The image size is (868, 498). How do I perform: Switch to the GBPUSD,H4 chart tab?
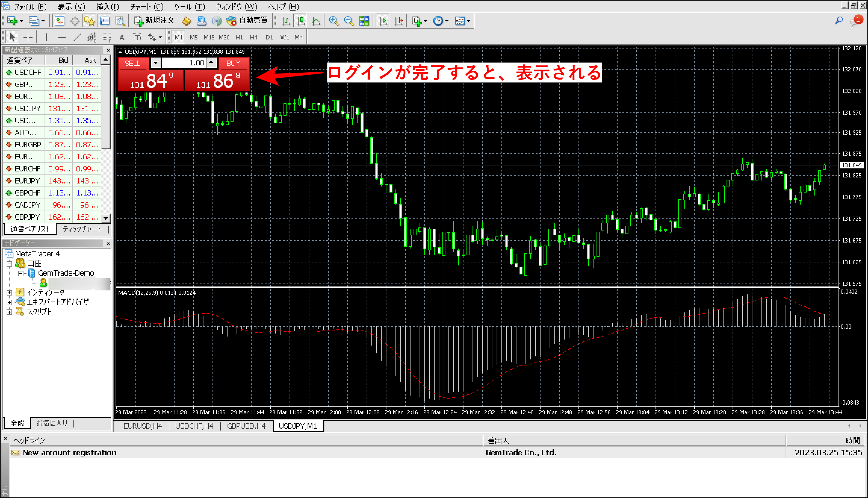point(246,426)
